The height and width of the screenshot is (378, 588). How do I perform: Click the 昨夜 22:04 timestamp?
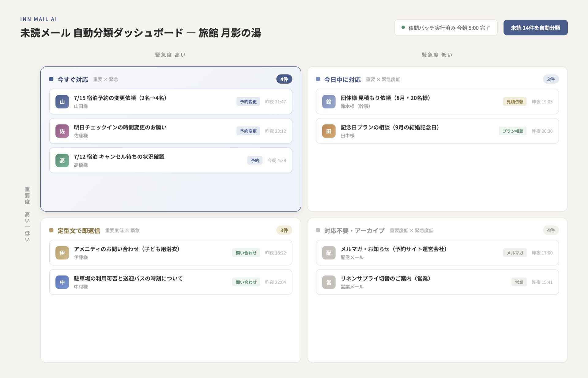[275, 282]
